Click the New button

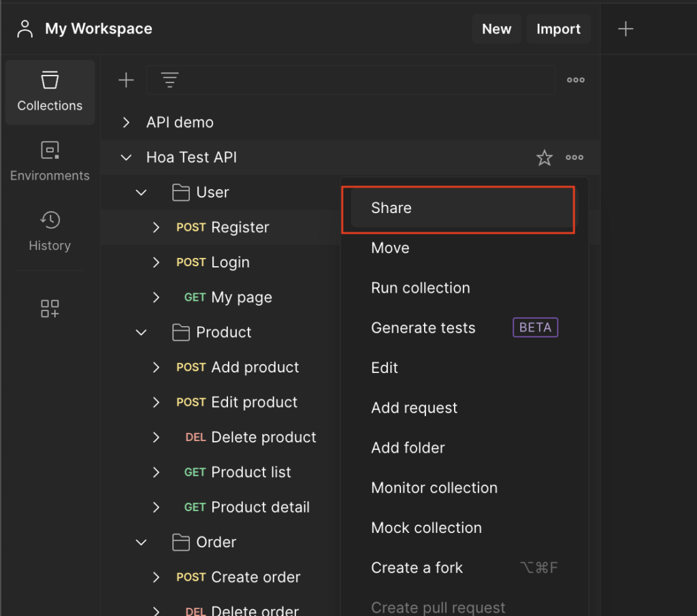click(496, 29)
